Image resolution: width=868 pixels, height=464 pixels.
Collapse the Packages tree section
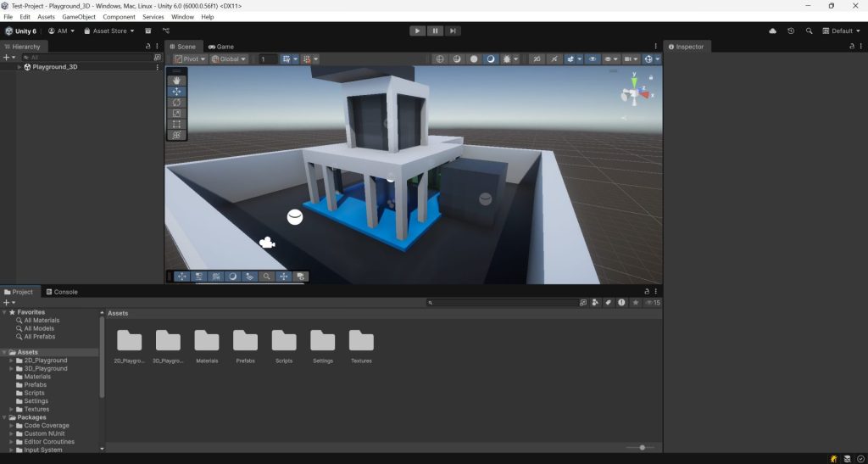coord(4,417)
